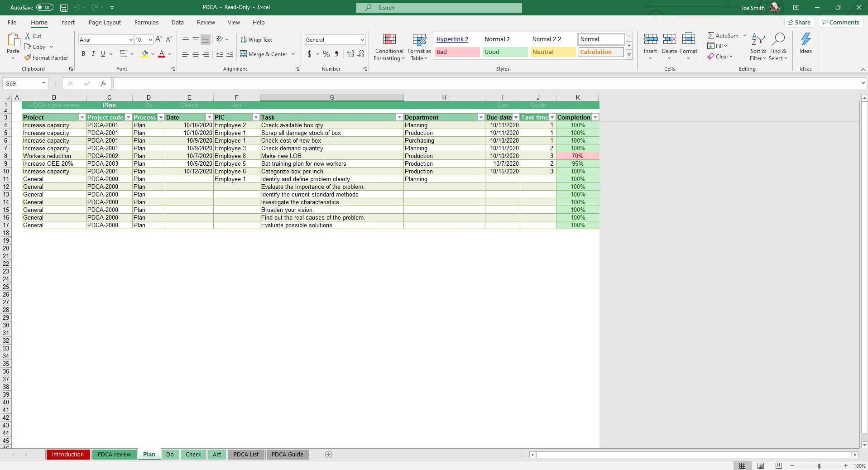Click the Borders icon

pos(124,54)
